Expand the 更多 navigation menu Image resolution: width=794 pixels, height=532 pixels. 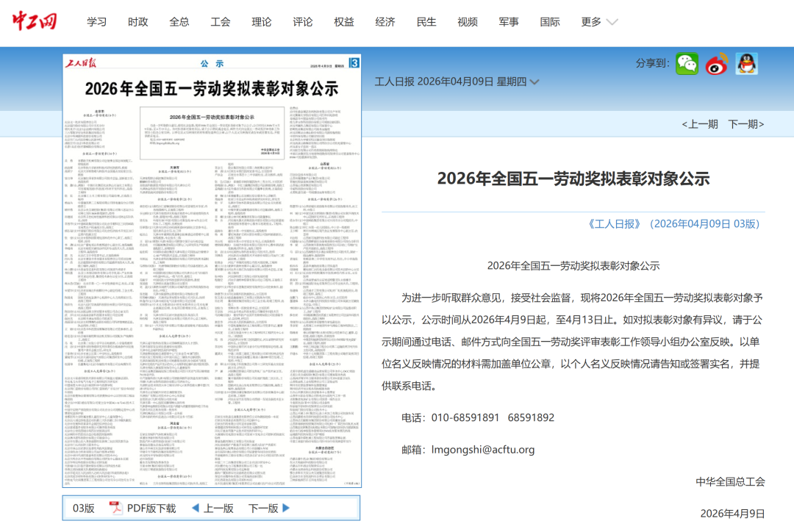598,22
